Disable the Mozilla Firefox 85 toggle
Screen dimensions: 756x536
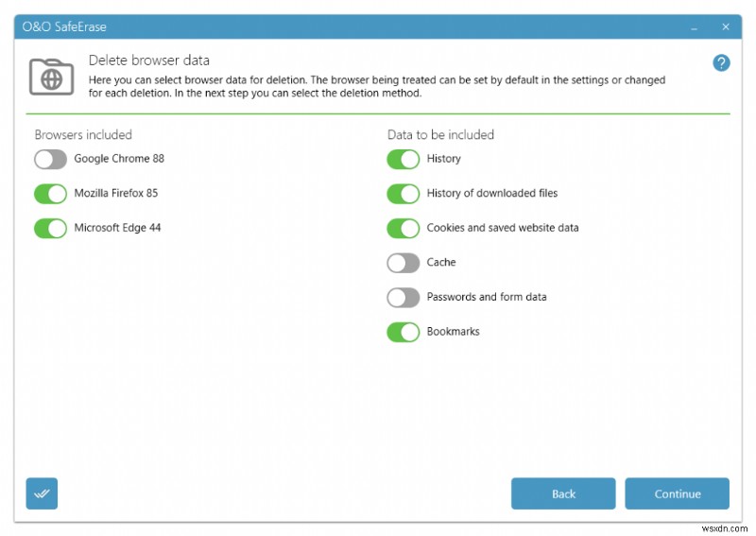pyautogui.click(x=51, y=194)
